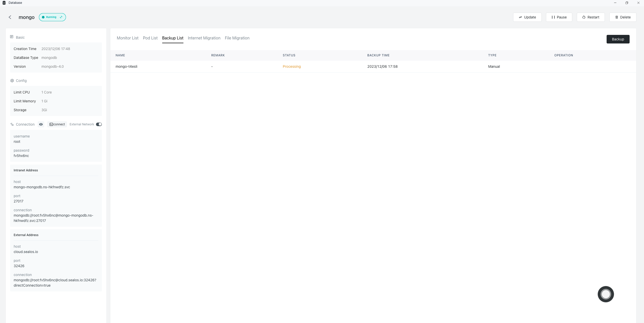Disable the External Network switch
This screenshot has width=644, height=323.
tap(99, 124)
